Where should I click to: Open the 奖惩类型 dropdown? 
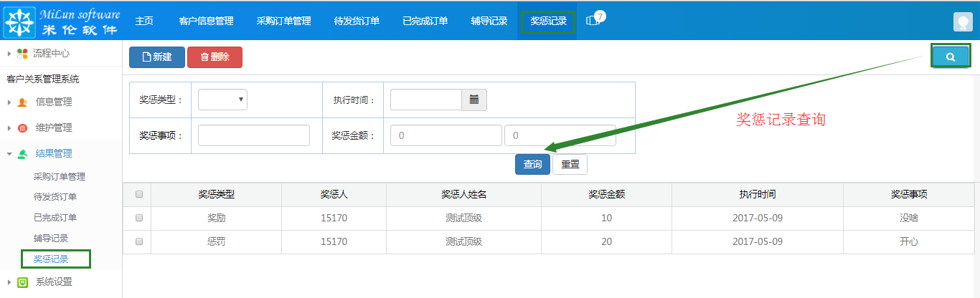click(x=222, y=100)
